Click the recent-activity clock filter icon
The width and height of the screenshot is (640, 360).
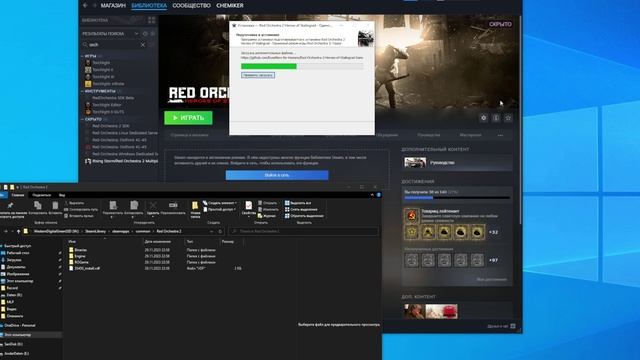(145, 33)
